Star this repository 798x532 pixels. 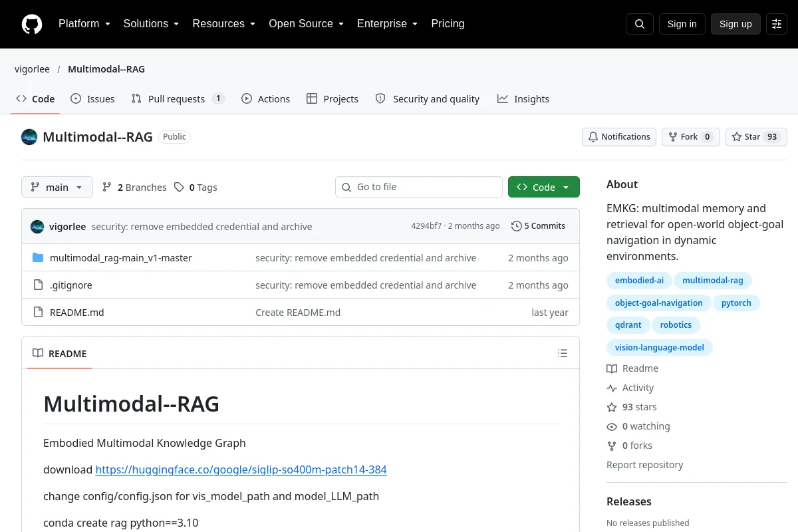pyautogui.click(x=756, y=137)
